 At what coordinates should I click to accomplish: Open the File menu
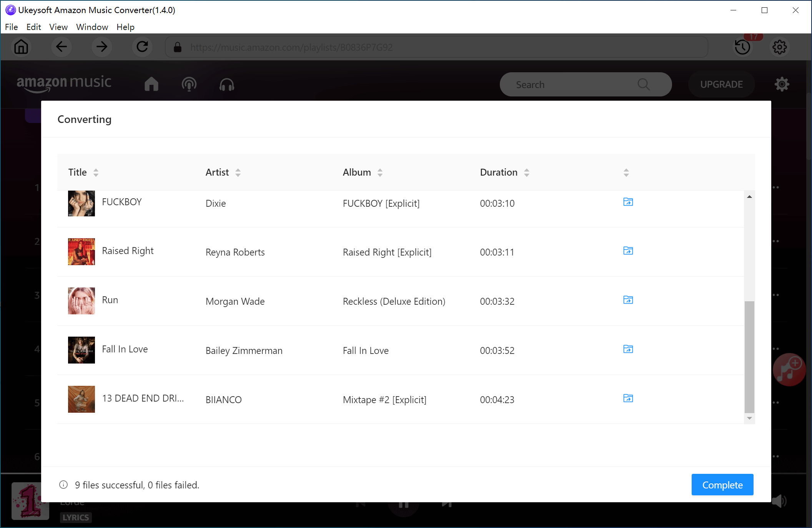pyautogui.click(x=11, y=27)
